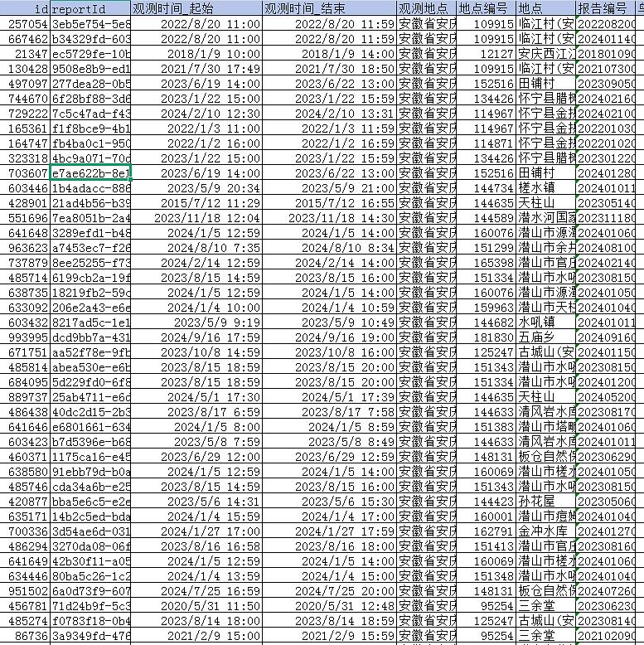Click the 观测时间_起始 column header
Image resolution: width=644 pixels, height=645 pixels.
coord(196,8)
